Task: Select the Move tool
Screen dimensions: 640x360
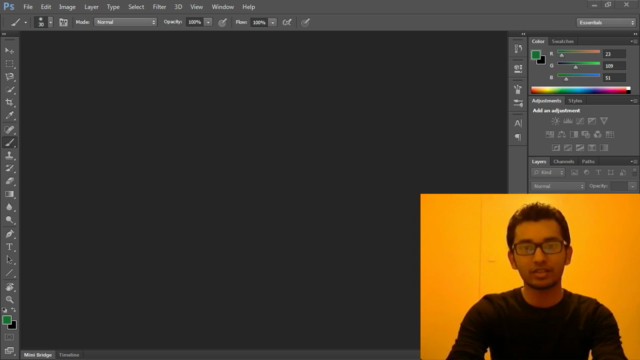Action: click(9, 51)
